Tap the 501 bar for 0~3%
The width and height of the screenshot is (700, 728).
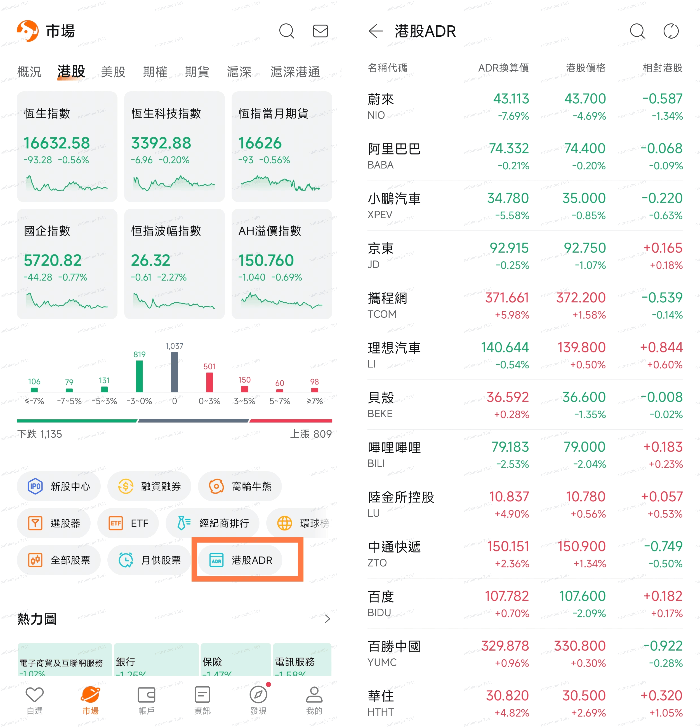[209, 382]
